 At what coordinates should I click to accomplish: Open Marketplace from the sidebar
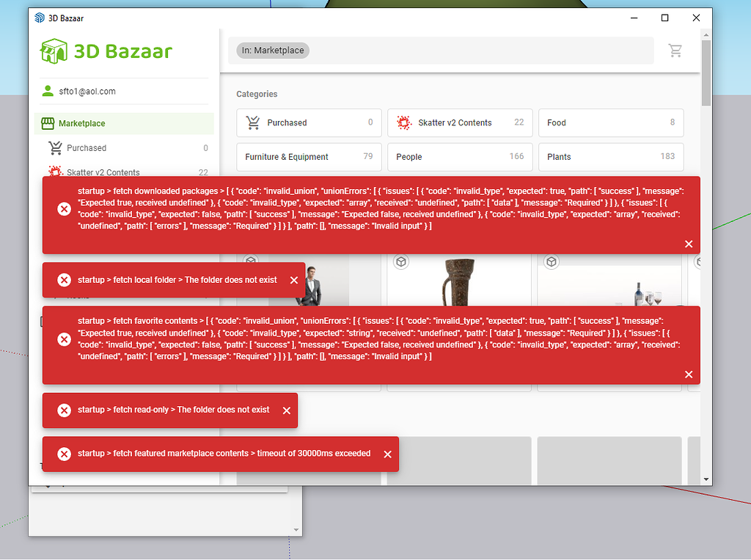[81, 124]
